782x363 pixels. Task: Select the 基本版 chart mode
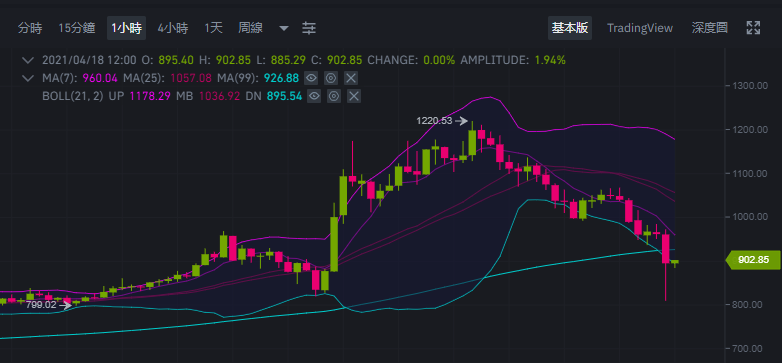[570, 28]
